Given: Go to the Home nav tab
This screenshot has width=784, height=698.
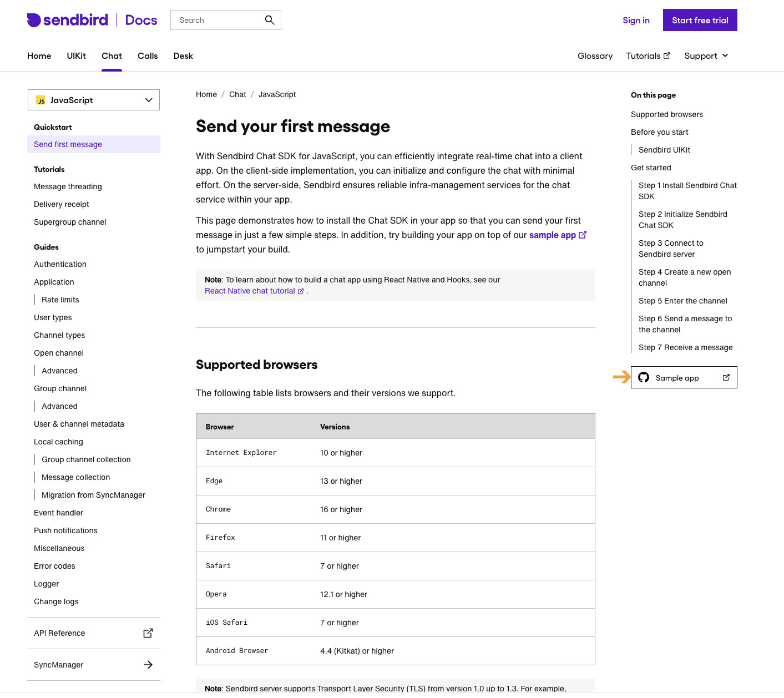Looking at the screenshot, I should click(x=39, y=56).
